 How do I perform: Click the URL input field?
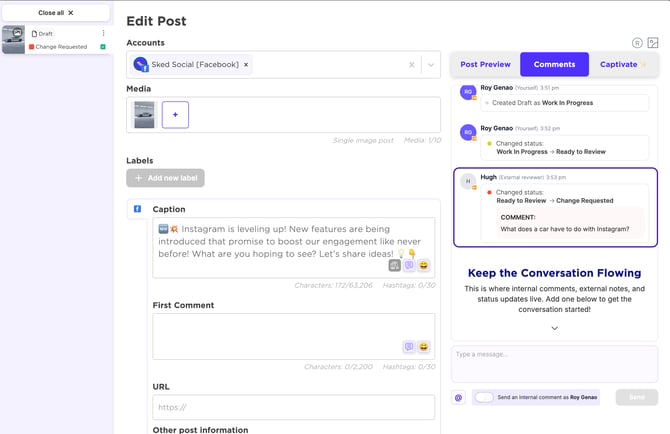(x=293, y=407)
